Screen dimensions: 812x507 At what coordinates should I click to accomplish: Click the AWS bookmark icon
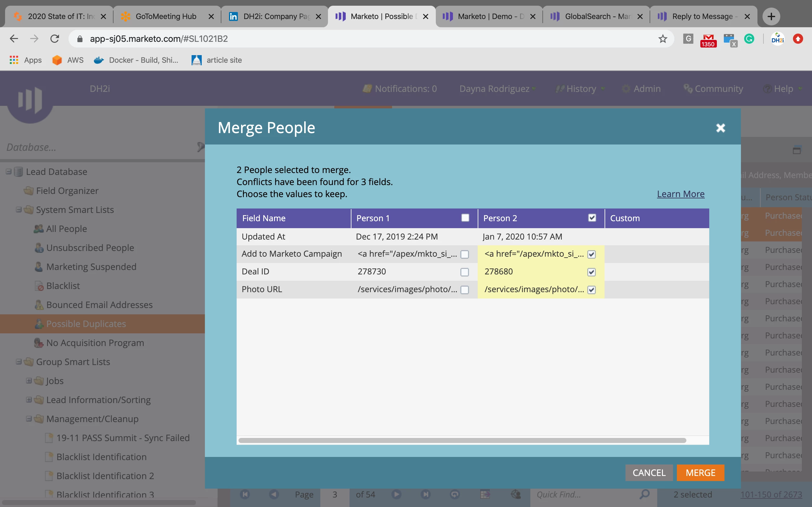pos(57,60)
